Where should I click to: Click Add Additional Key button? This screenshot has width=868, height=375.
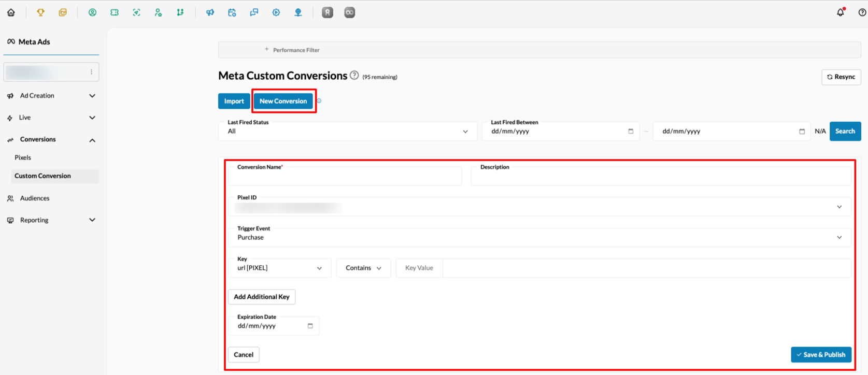(262, 297)
